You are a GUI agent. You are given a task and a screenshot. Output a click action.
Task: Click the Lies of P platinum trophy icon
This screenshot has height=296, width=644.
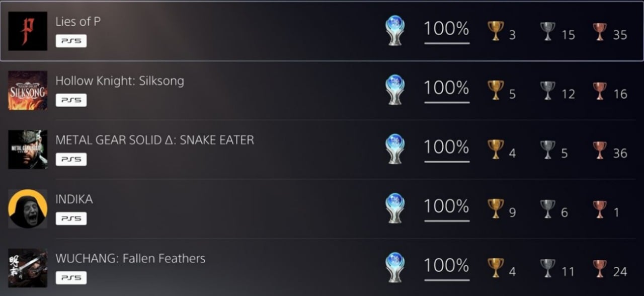pos(395,30)
